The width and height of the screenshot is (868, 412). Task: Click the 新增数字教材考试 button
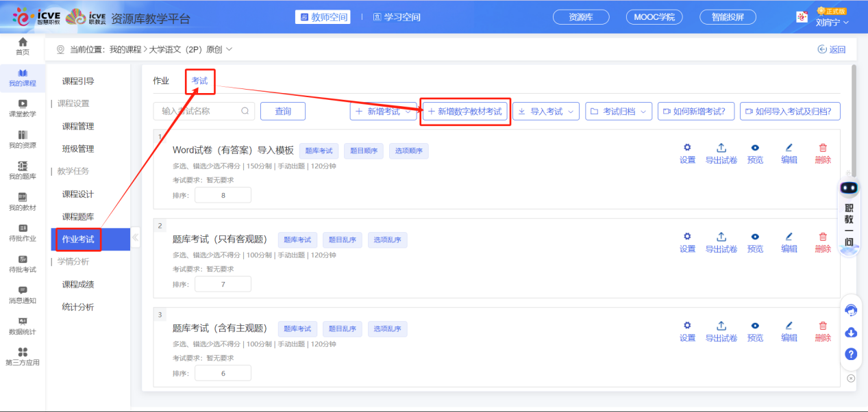[464, 112]
